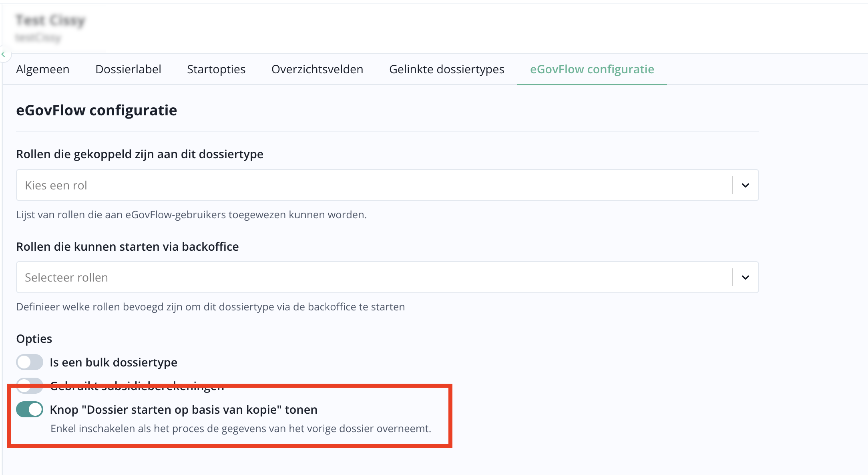Select the eGovFlow configuratie tab

[x=592, y=69]
